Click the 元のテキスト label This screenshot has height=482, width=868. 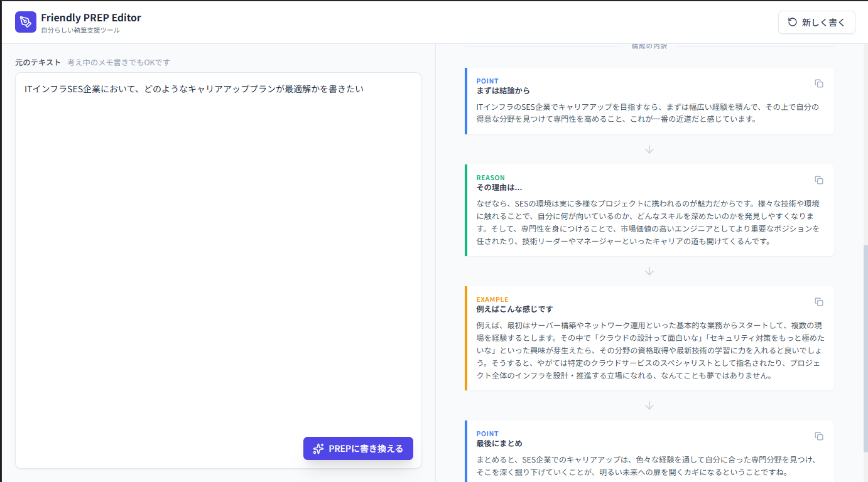[x=38, y=62]
